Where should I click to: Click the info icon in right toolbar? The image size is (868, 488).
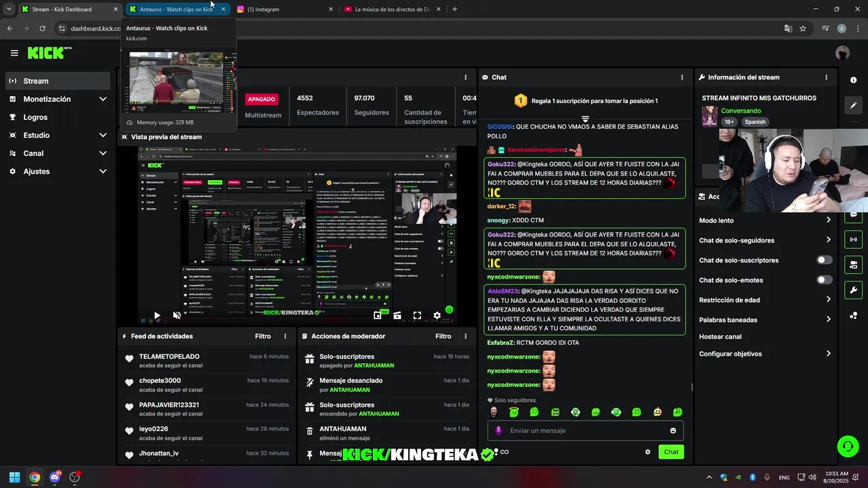coord(853,80)
